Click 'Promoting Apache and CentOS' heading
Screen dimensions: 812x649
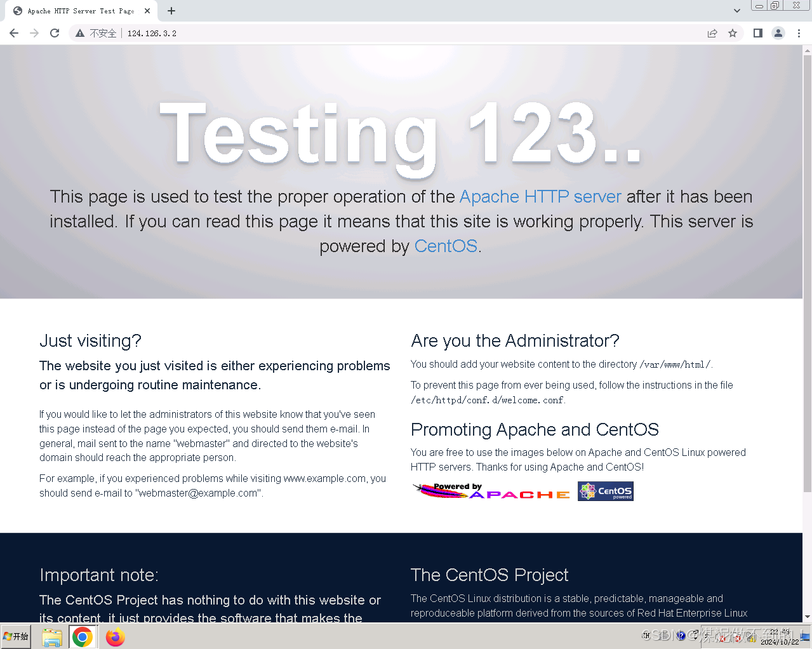(x=535, y=430)
